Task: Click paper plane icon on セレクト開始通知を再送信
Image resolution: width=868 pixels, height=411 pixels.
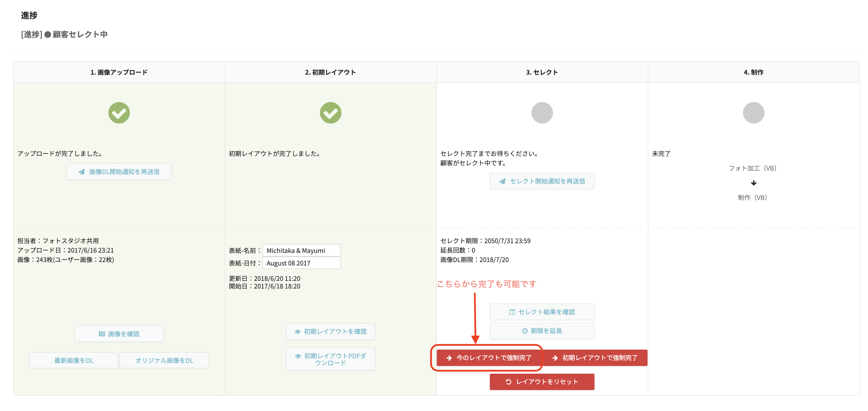Action: point(502,181)
